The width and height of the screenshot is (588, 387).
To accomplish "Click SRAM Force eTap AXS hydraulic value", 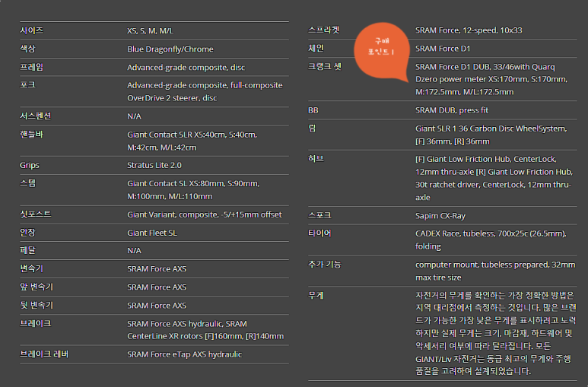I will pos(185,354).
